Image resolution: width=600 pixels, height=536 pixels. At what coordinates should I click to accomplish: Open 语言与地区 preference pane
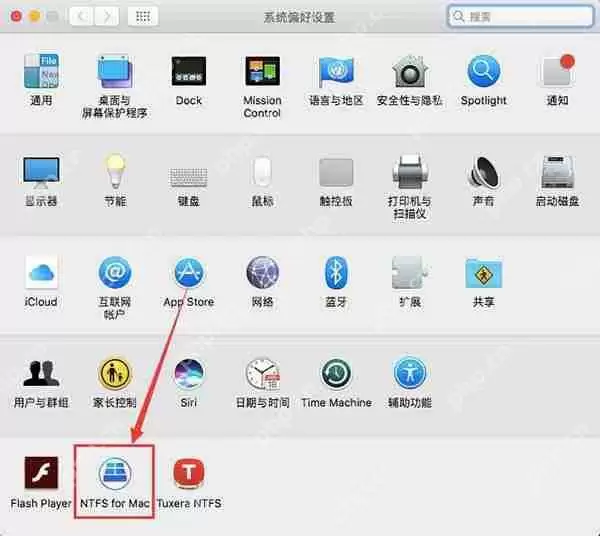(x=336, y=72)
